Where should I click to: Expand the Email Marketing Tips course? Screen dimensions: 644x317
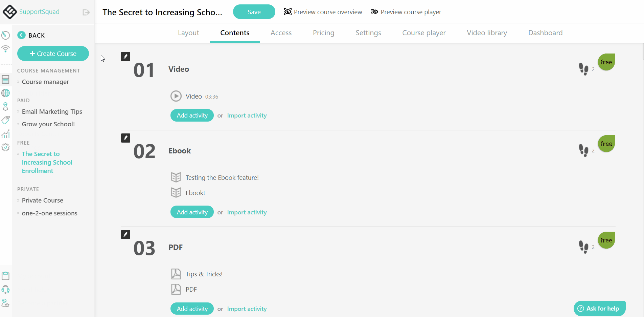point(52,111)
